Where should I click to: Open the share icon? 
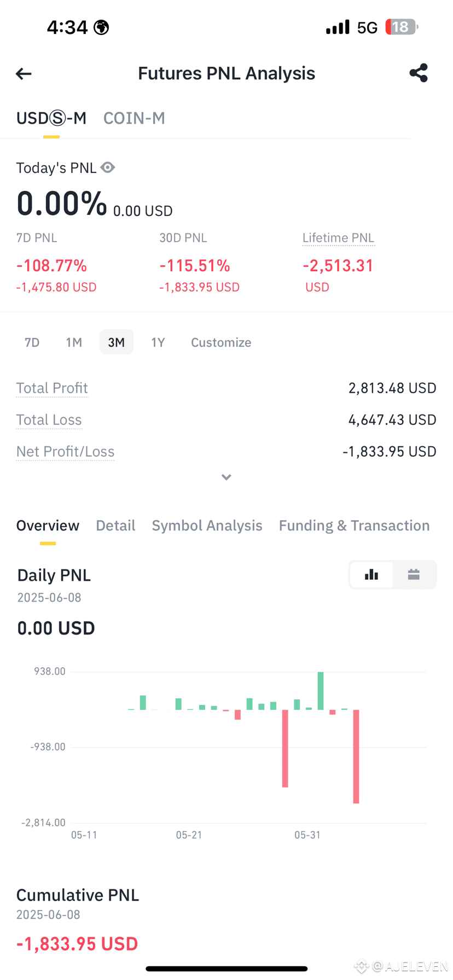pyautogui.click(x=419, y=73)
